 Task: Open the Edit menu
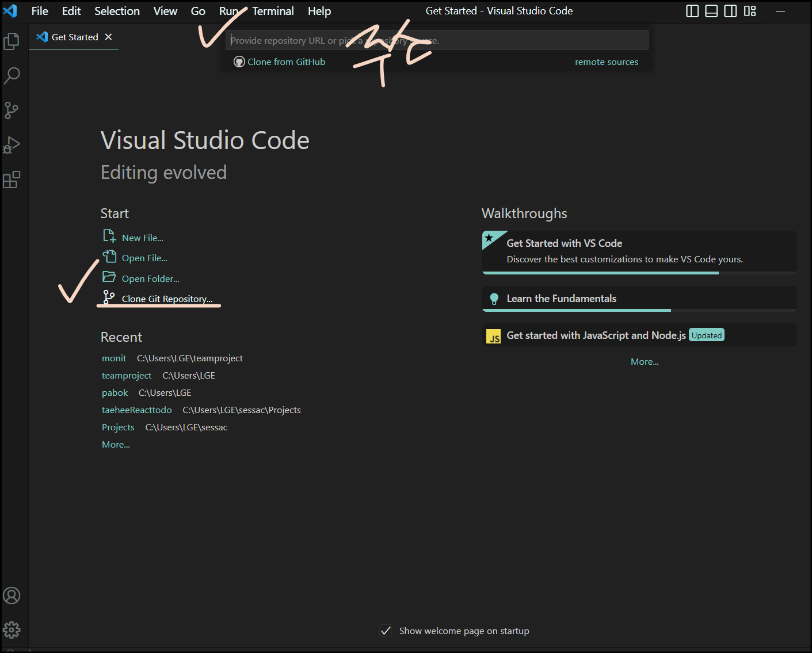71,11
